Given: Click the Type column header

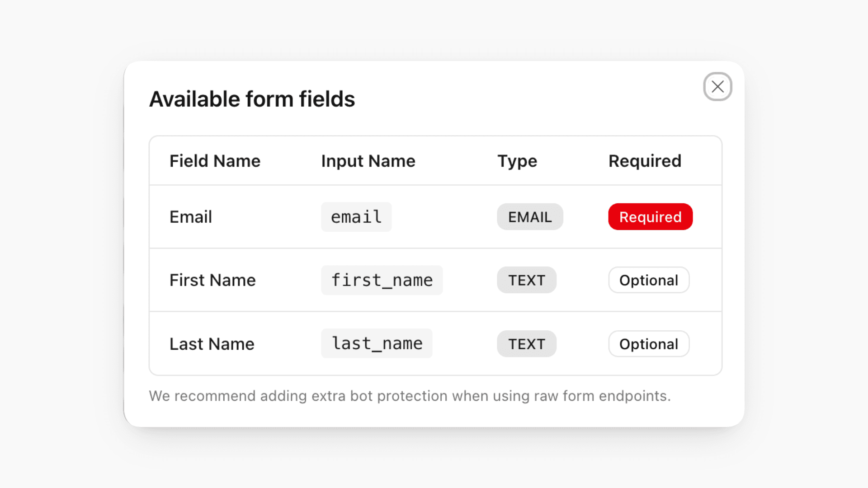Looking at the screenshot, I should (x=517, y=161).
